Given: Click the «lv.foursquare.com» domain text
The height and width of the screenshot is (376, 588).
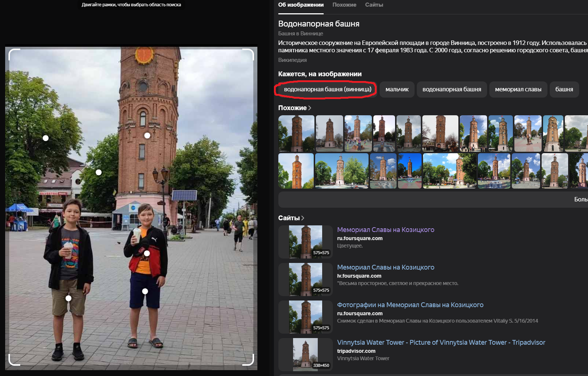Looking at the screenshot, I should [x=359, y=276].
